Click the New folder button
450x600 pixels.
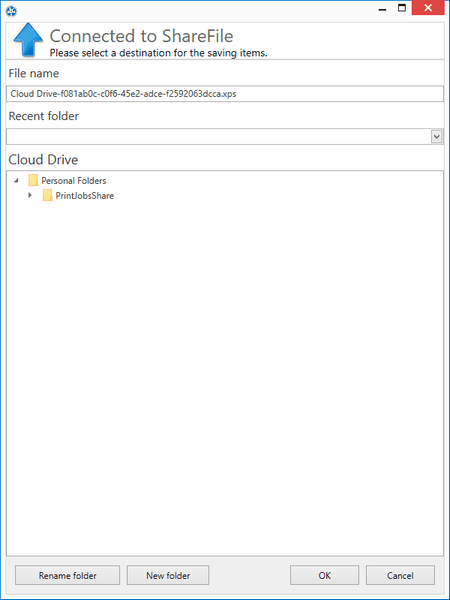click(x=168, y=576)
